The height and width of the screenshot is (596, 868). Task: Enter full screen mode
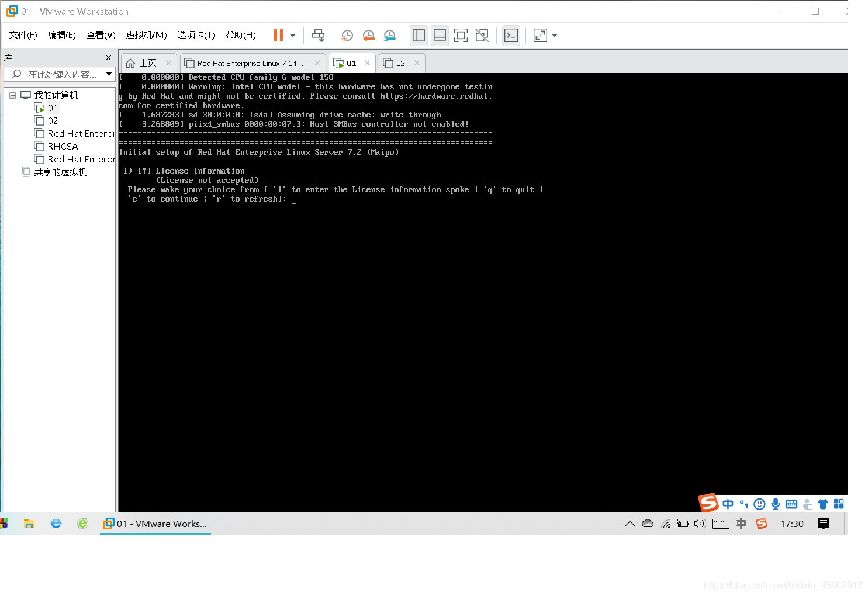[461, 36]
